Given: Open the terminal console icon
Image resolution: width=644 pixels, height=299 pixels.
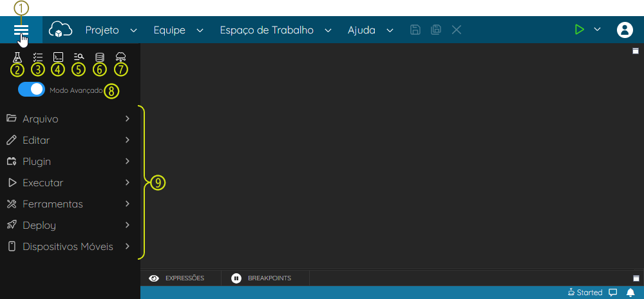Looking at the screenshot, I should pos(59,57).
